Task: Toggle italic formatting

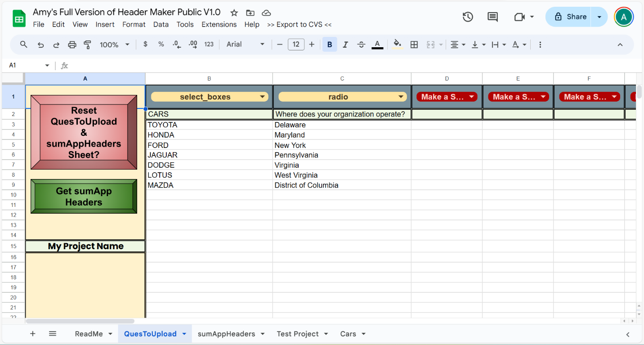Action: click(345, 45)
